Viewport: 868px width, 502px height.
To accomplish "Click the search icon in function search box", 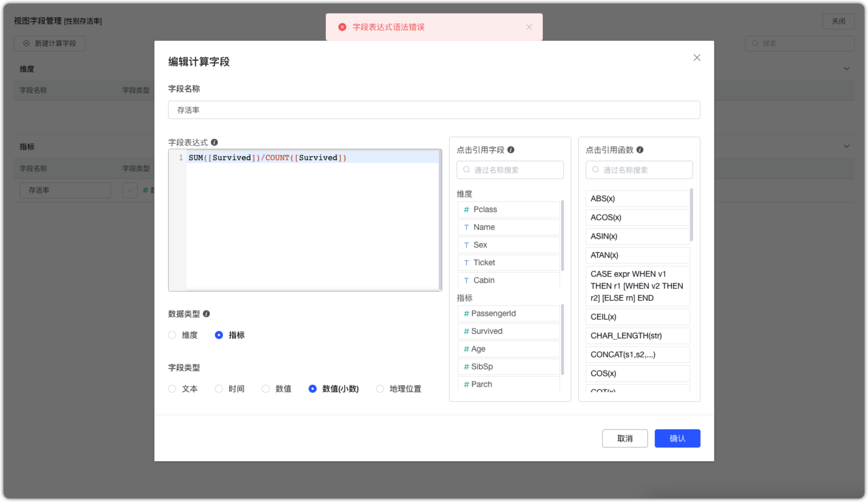I will 595,170.
